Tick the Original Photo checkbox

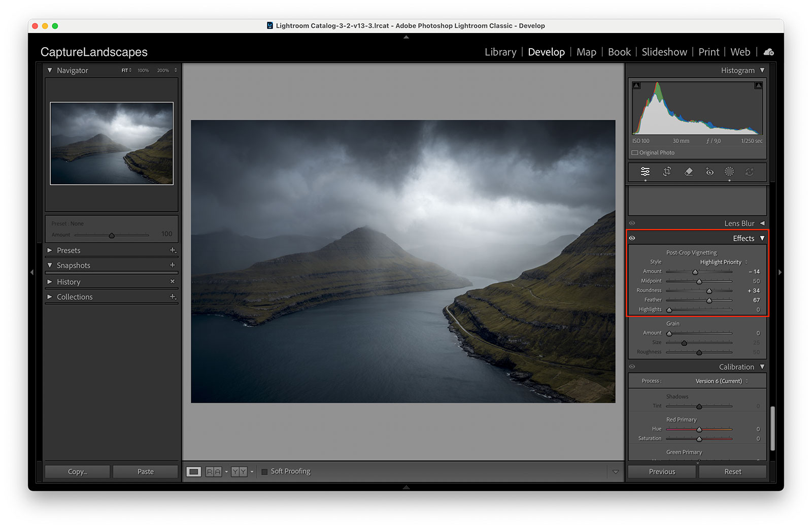[635, 153]
